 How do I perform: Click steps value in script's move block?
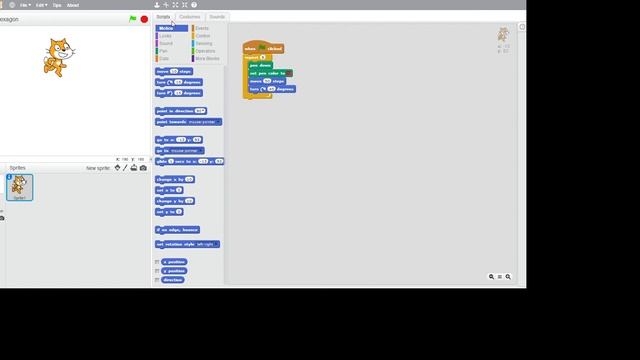point(267,81)
